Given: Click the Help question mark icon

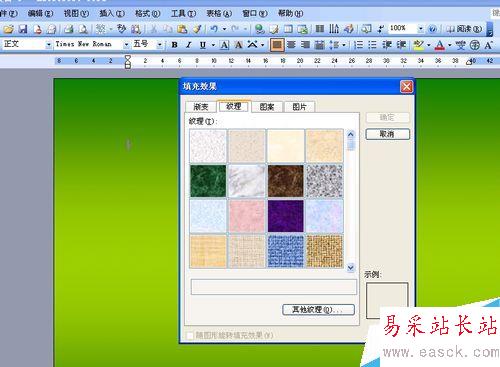Looking at the screenshot, I should 433,29.
